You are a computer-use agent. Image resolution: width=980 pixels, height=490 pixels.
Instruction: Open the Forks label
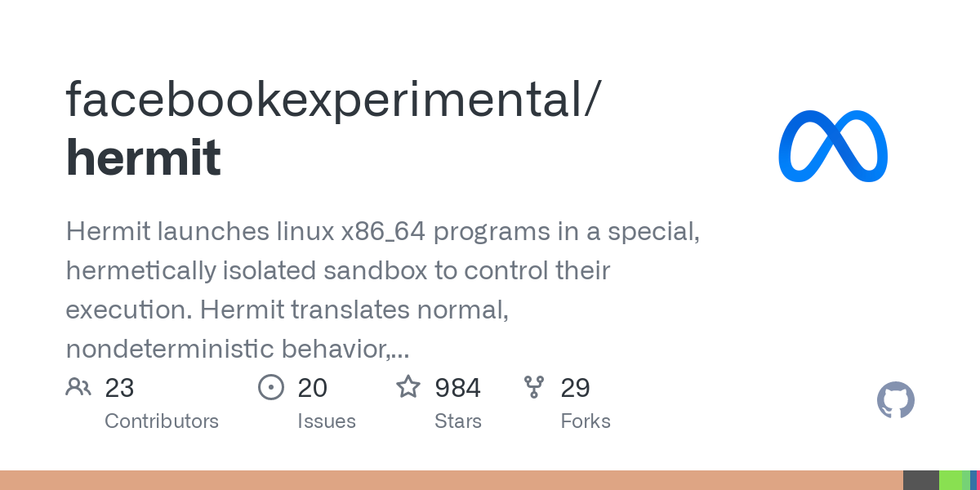tap(586, 421)
